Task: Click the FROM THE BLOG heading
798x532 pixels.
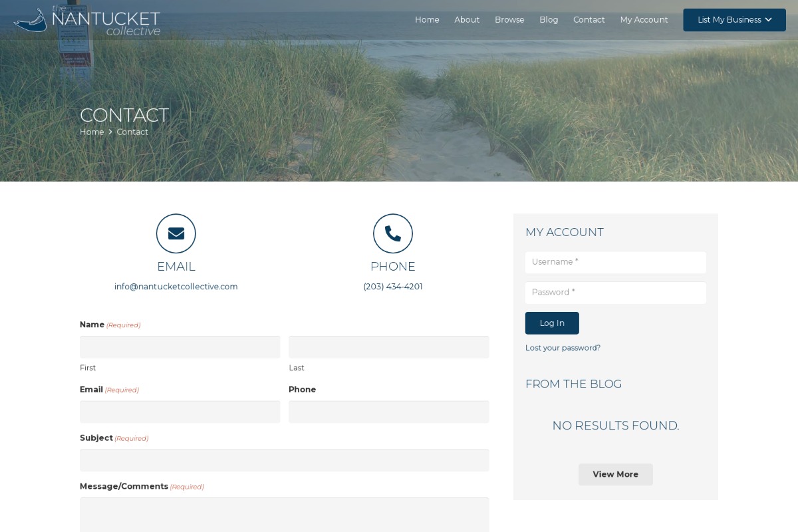Action: (x=574, y=384)
